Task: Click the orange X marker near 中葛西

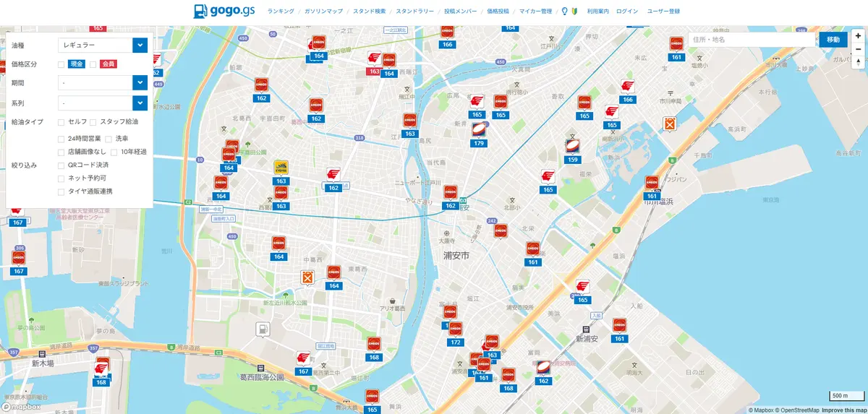Action: point(307,277)
